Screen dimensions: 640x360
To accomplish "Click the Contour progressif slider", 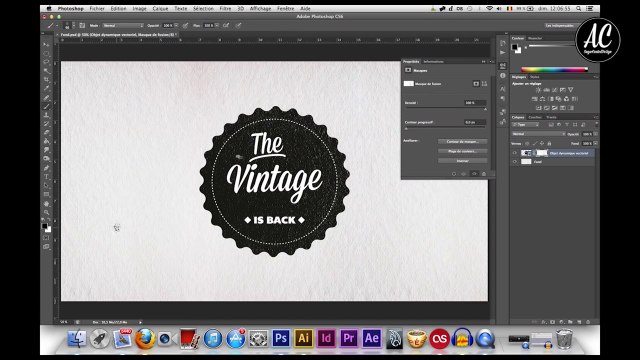I will [445, 128].
